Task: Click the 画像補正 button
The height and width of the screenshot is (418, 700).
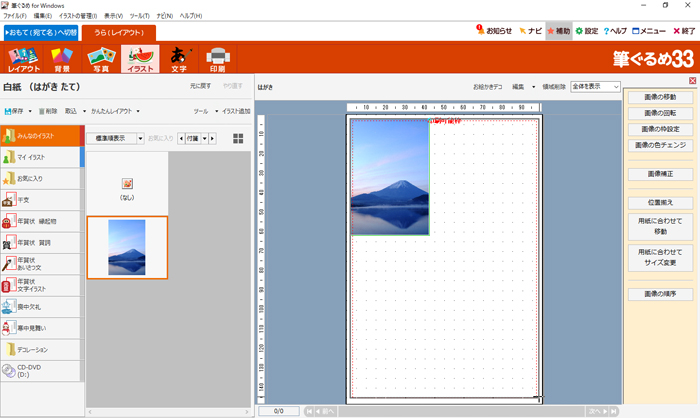Action: (x=660, y=173)
